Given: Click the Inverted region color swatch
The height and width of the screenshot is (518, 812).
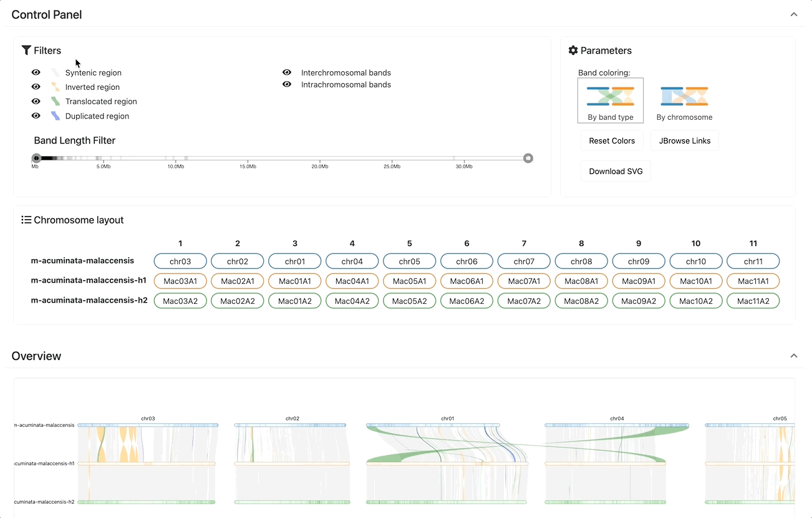Looking at the screenshot, I should (56, 87).
